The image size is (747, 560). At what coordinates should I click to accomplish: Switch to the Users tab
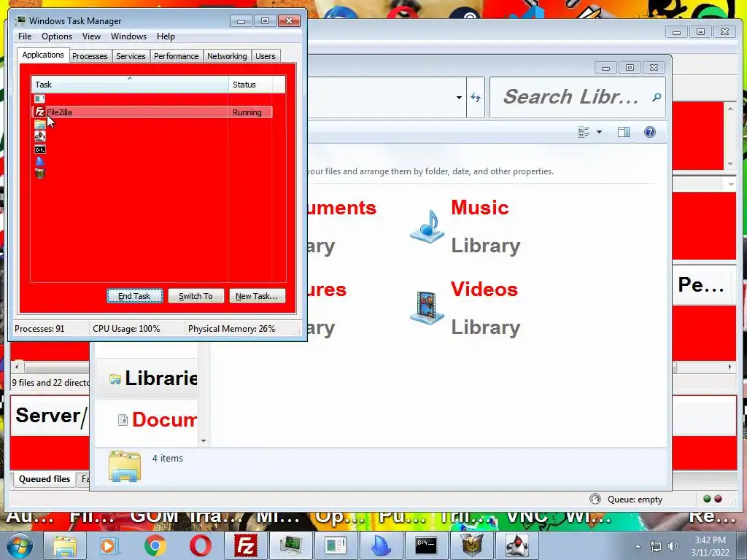pos(265,56)
